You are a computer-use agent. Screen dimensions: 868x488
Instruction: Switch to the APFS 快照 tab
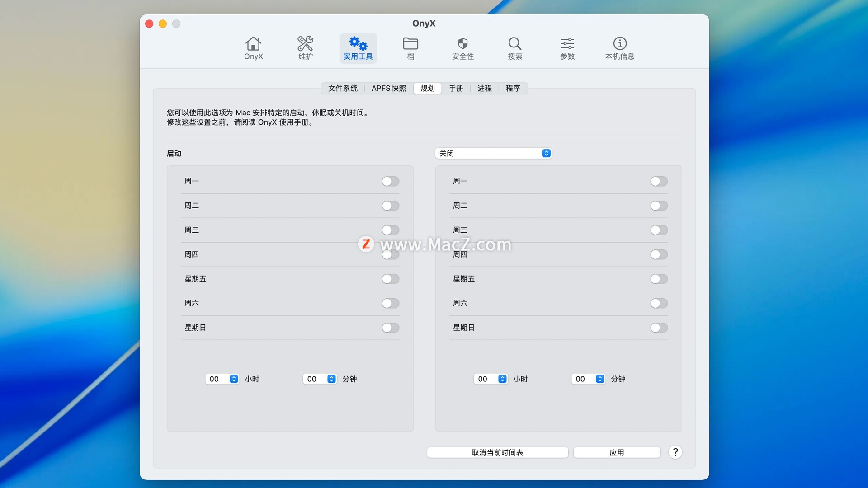click(x=389, y=88)
